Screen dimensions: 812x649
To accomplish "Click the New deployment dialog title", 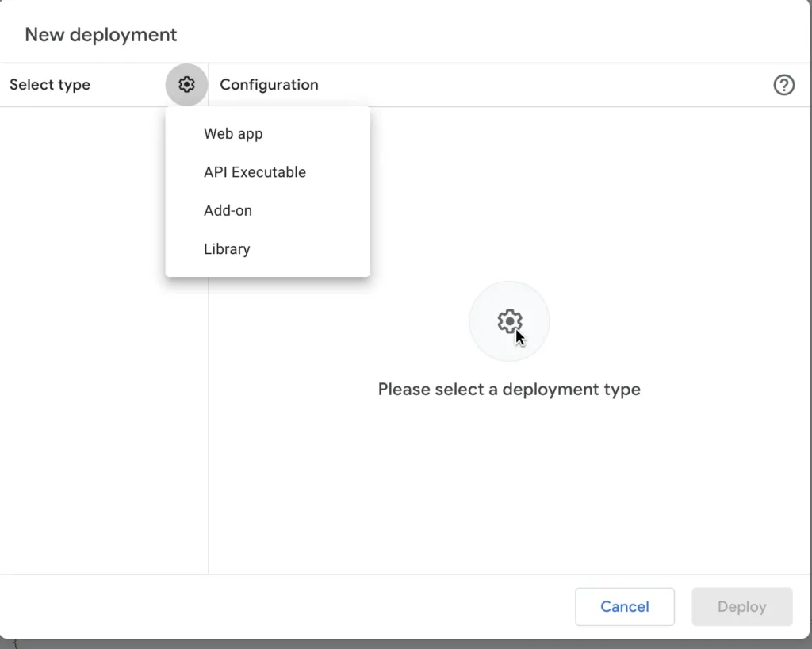I will [x=101, y=35].
